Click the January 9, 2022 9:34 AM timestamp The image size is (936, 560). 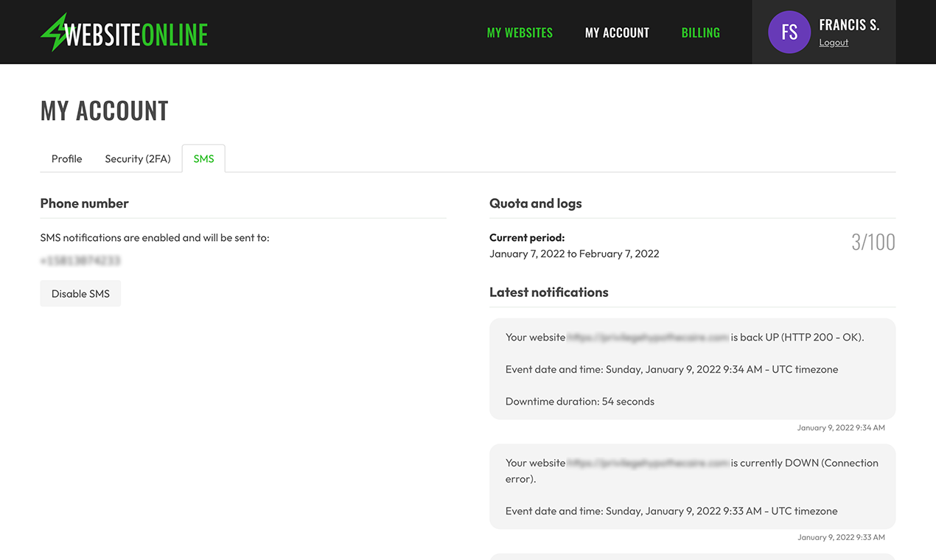click(x=841, y=428)
